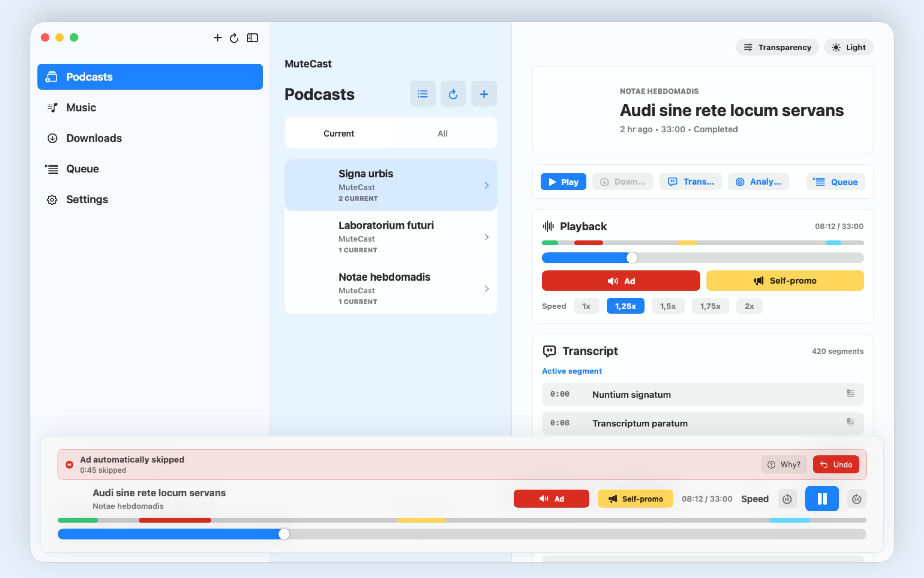Click the red skip icon in the banner
The width and height of the screenshot is (924, 578).
(69, 464)
